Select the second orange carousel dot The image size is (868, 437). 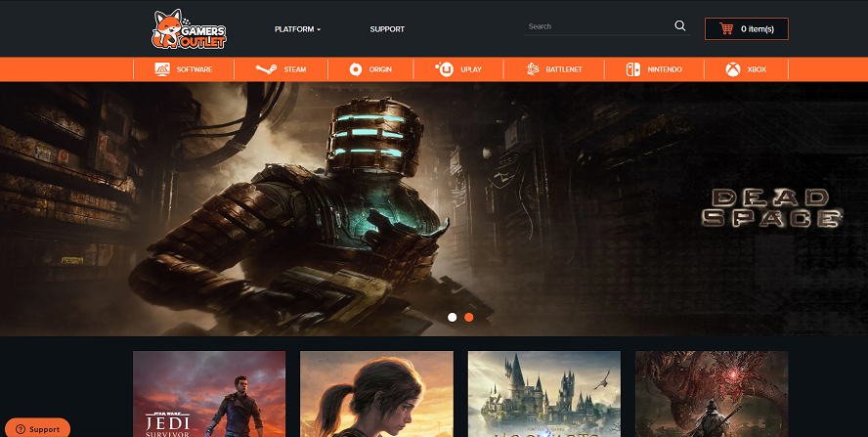[469, 318]
